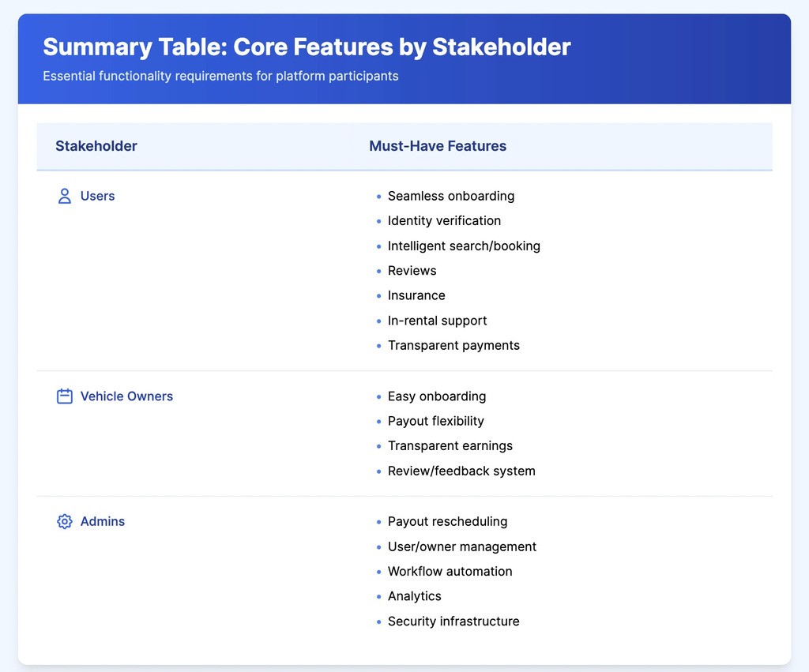Image resolution: width=809 pixels, height=672 pixels.
Task: Click the Users person icon
Action: [65, 196]
